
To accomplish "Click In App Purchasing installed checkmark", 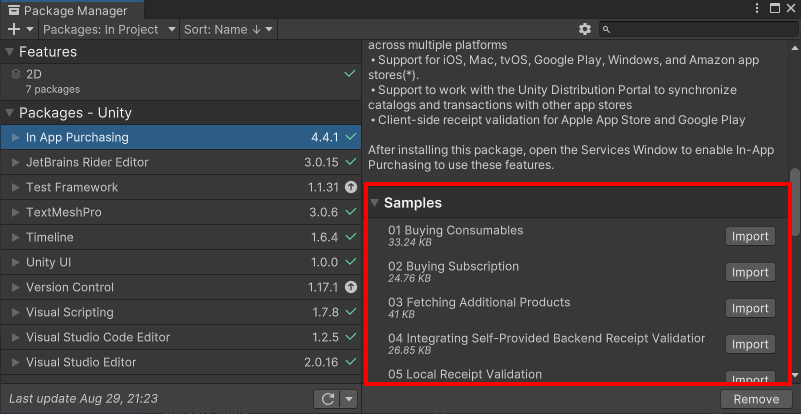I will tap(350, 137).
